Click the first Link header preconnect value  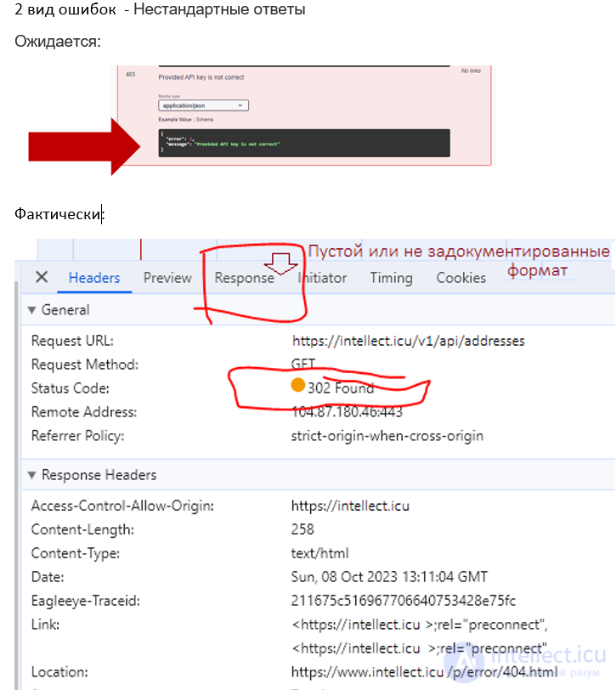pyautogui.click(x=420, y=625)
